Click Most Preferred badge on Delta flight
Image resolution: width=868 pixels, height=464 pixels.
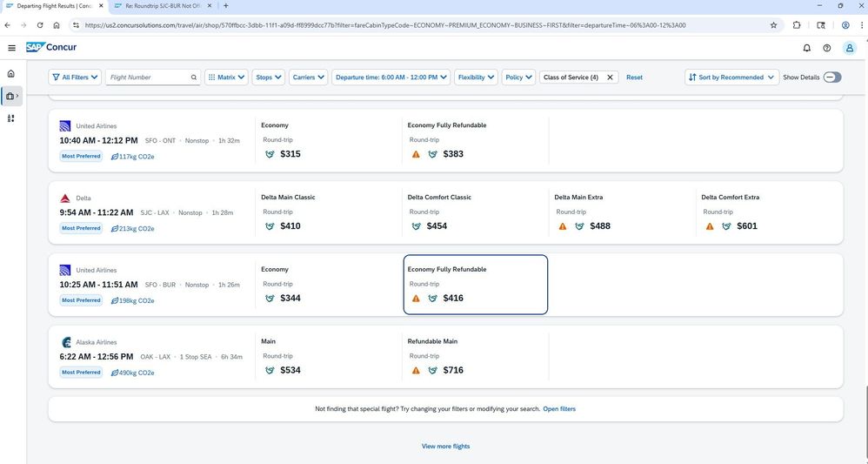(81, 228)
